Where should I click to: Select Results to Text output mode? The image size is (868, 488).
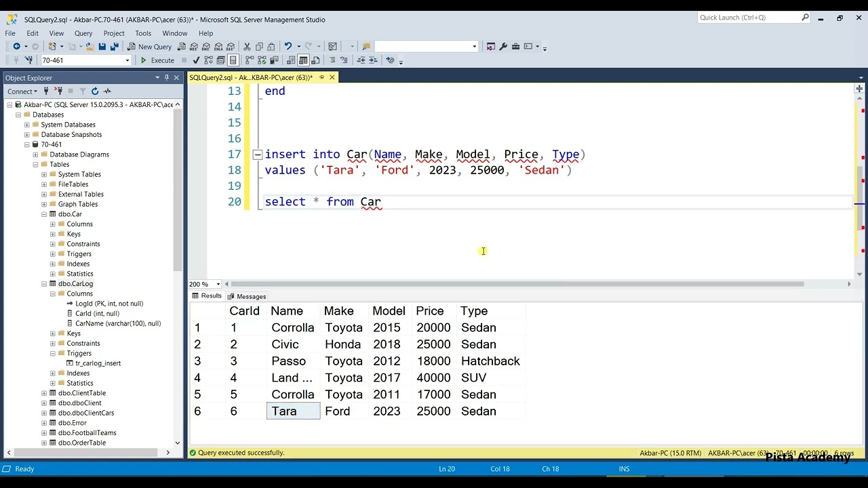coord(291,60)
